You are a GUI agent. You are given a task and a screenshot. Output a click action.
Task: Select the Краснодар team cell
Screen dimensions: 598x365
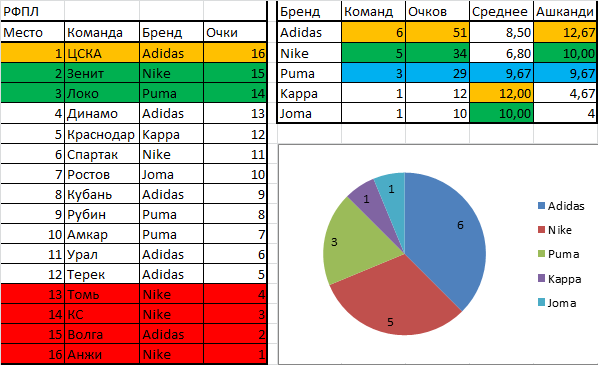point(102,134)
